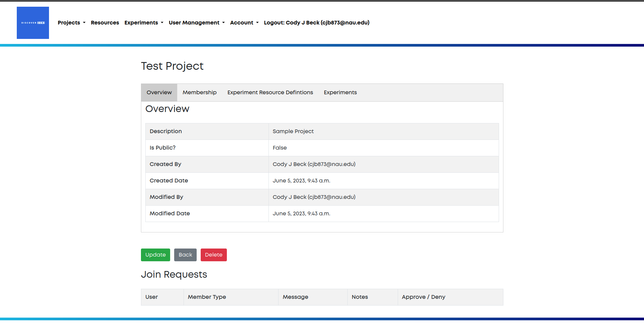Click the Discover CCRI logo
This screenshot has height=326, width=644.
pyautogui.click(x=33, y=23)
